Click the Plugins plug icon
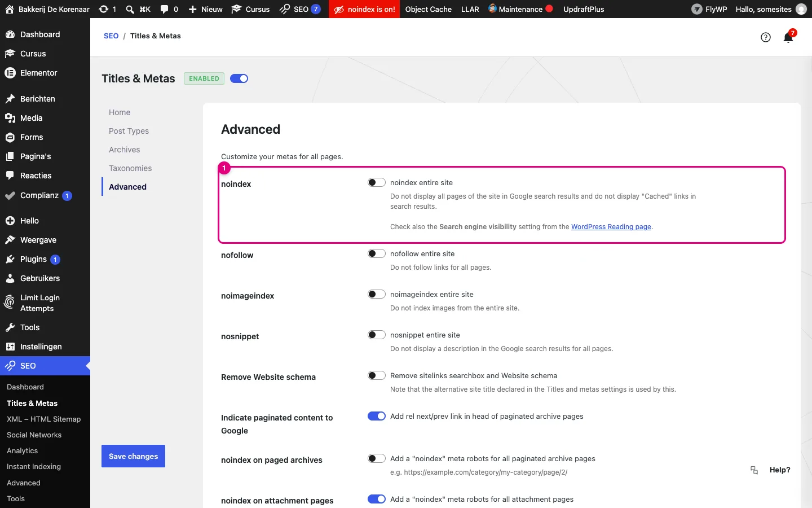The height and width of the screenshot is (508, 812). [10, 259]
